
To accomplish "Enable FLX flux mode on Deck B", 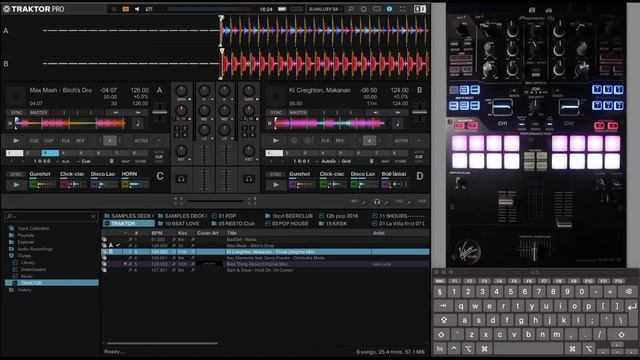I will tap(325, 140).
